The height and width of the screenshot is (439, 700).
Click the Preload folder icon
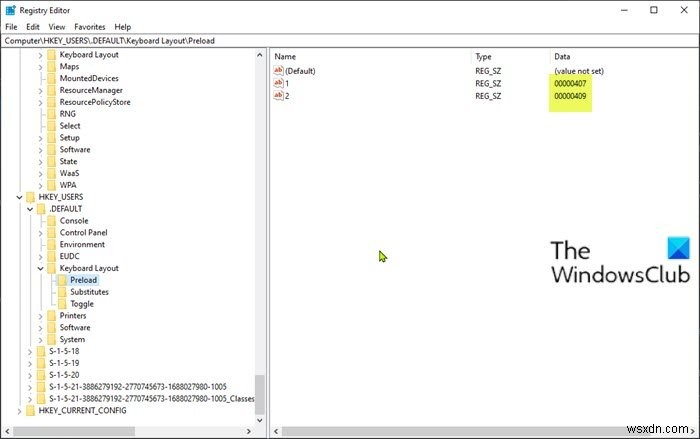point(62,280)
